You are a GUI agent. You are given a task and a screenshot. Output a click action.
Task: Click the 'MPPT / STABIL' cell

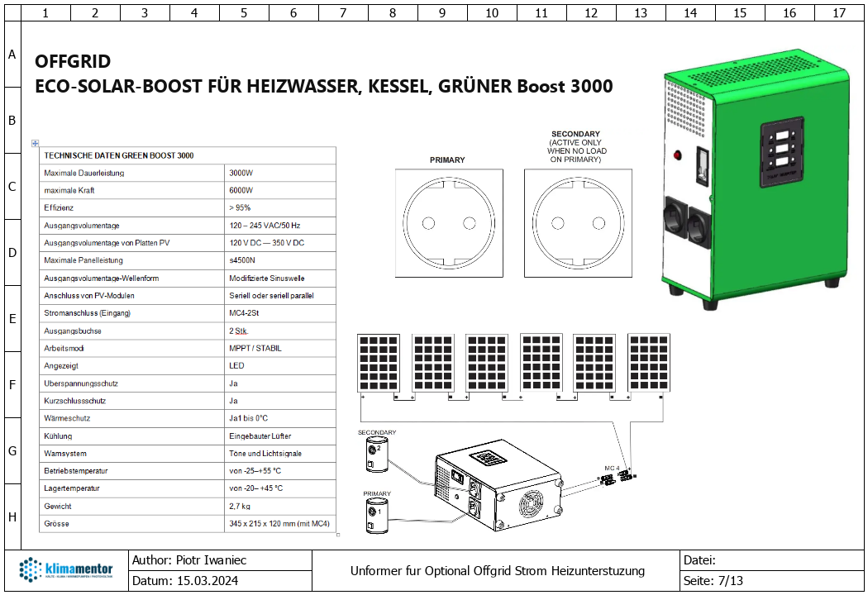click(281, 348)
